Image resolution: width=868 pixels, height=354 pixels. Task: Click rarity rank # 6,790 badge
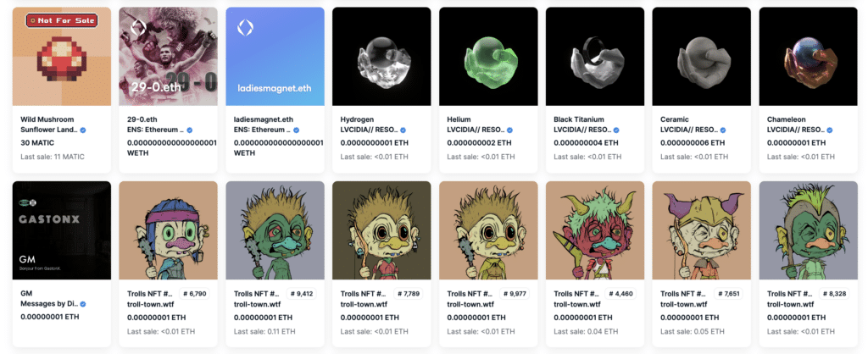pyautogui.click(x=194, y=294)
